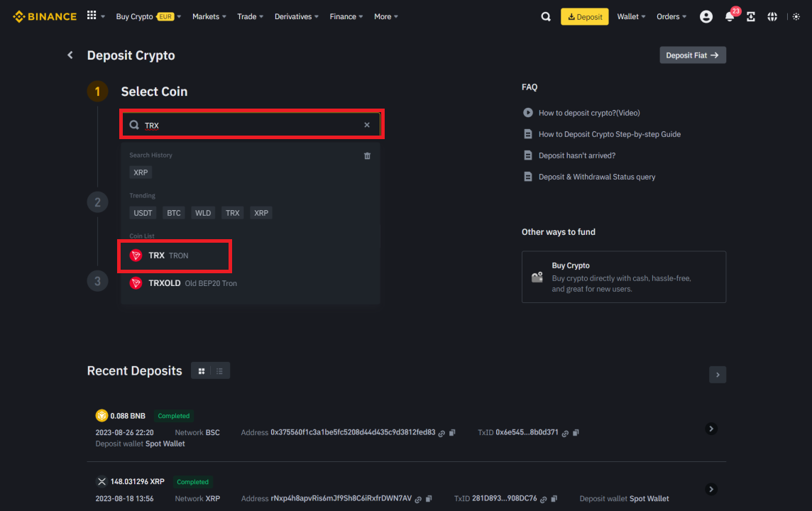
Task: Select trending coin USDT
Action: (x=143, y=213)
